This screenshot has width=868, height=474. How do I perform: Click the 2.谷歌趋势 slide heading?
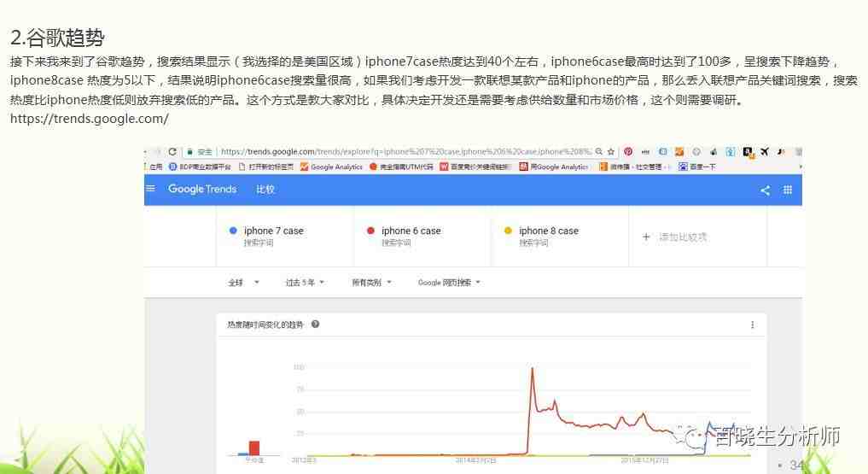(57, 38)
